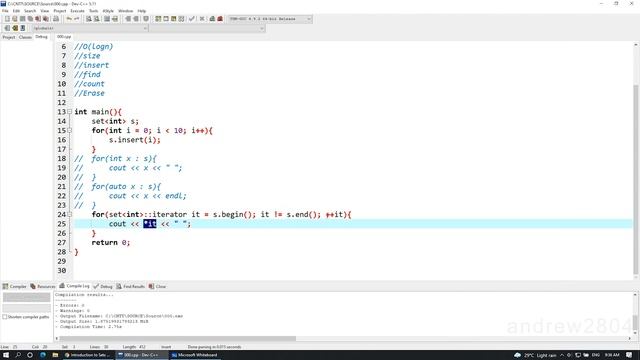Viewport: 640px width, 360px height.
Task: Click the Save file toolbar icon
Action: pyautogui.click(x=22, y=19)
